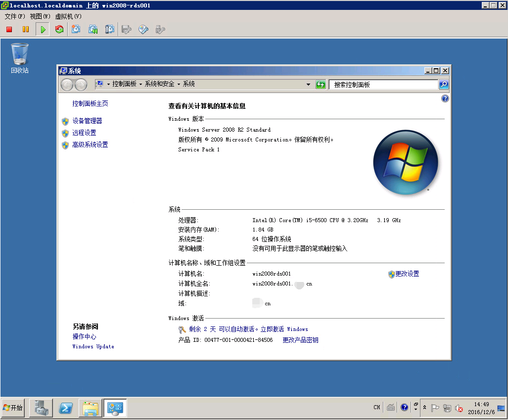Viewport: 508px width, 420px height.
Task: Click the keyboard icon in language bar
Action: coord(391,407)
